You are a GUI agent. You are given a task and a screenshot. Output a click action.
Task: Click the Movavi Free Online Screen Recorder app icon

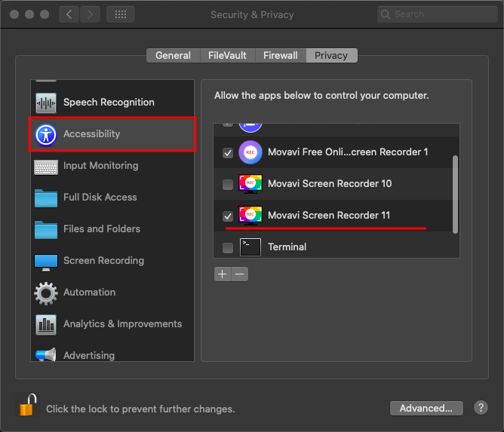pyautogui.click(x=250, y=152)
